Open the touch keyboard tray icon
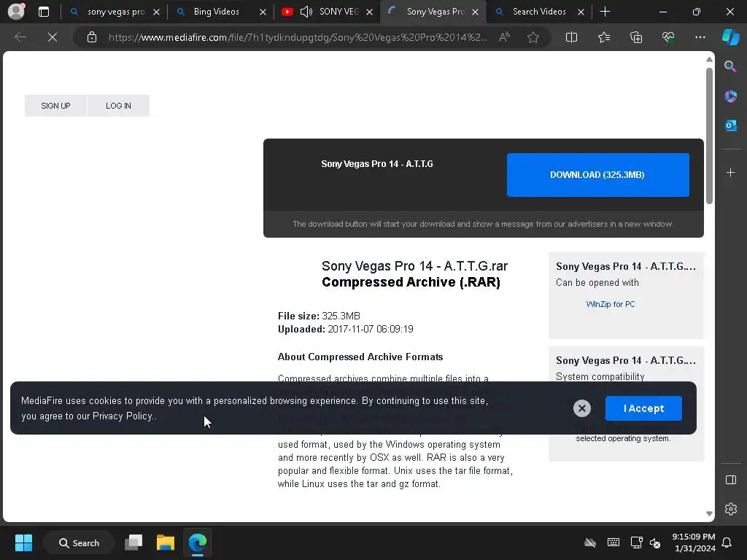The height and width of the screenshot is (560, 747). pyautogui.click(x=613, y=542)
